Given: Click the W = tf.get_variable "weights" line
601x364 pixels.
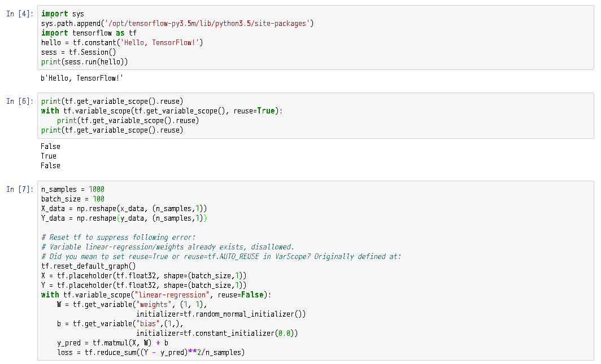Looking at the screenshot, I should point(132,305).
